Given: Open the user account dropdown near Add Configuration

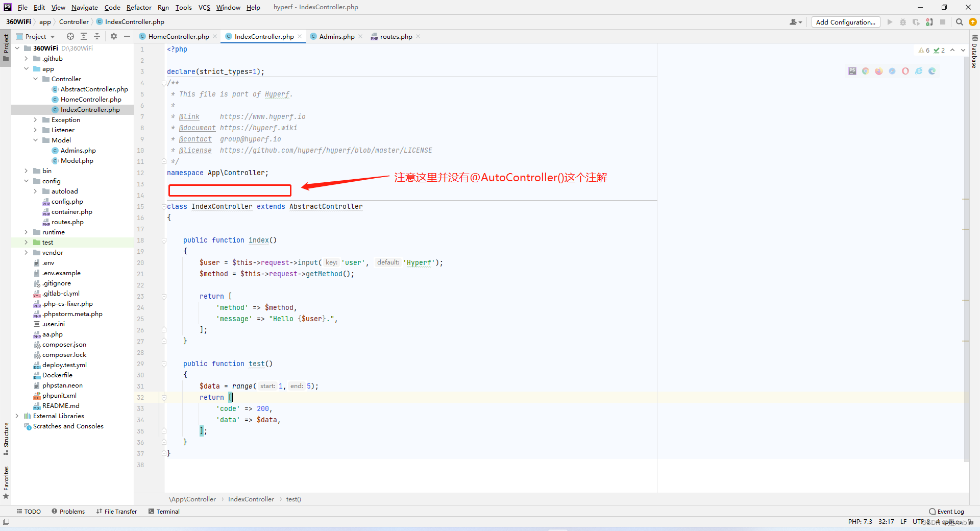Looking at the screenshot, I should coord(794,22).
